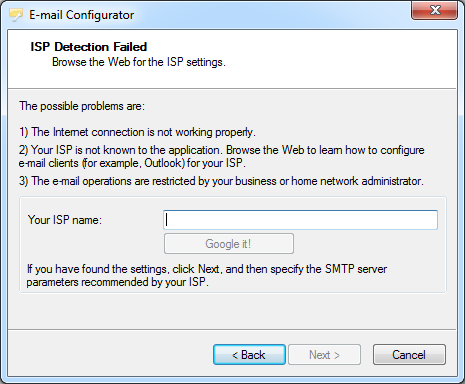Click the parameters recommended by your ISP line

[x=117, y=282]
